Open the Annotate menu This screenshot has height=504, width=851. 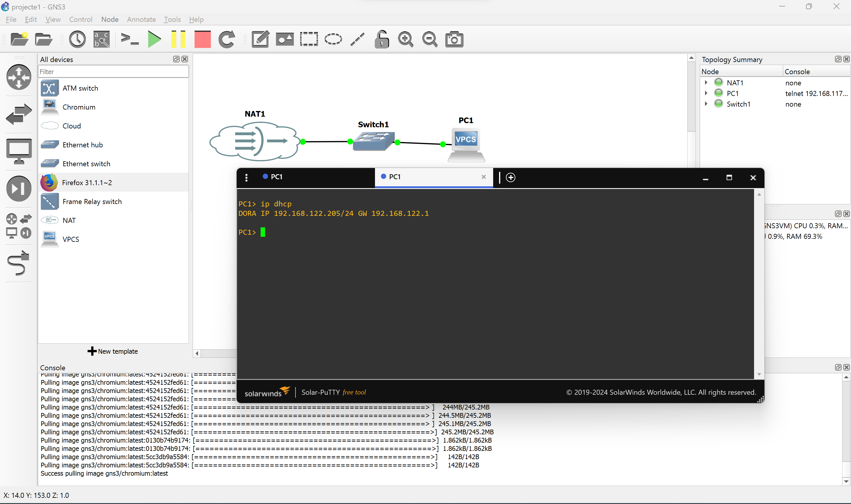[141, 19]
